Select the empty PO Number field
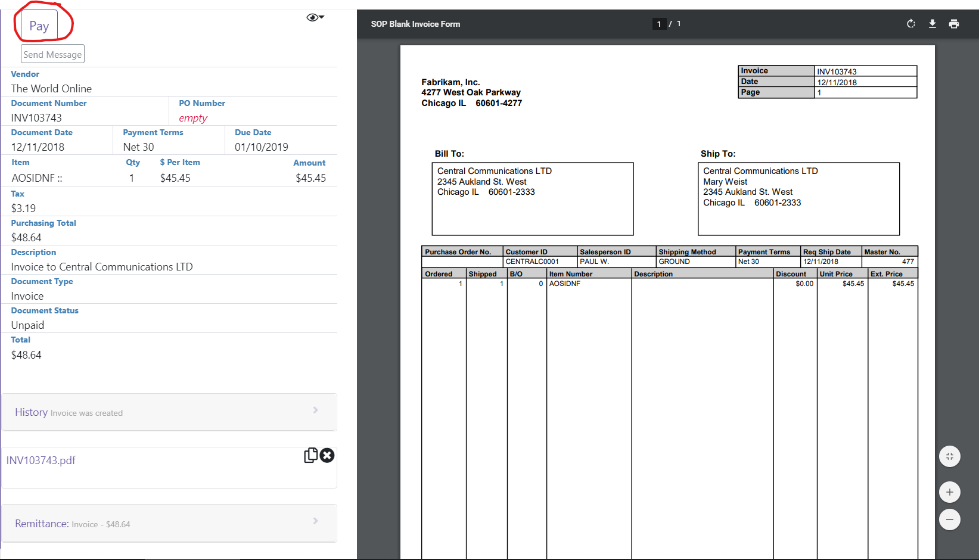Viewport: 979px width, 560px height. click(193, 118)
